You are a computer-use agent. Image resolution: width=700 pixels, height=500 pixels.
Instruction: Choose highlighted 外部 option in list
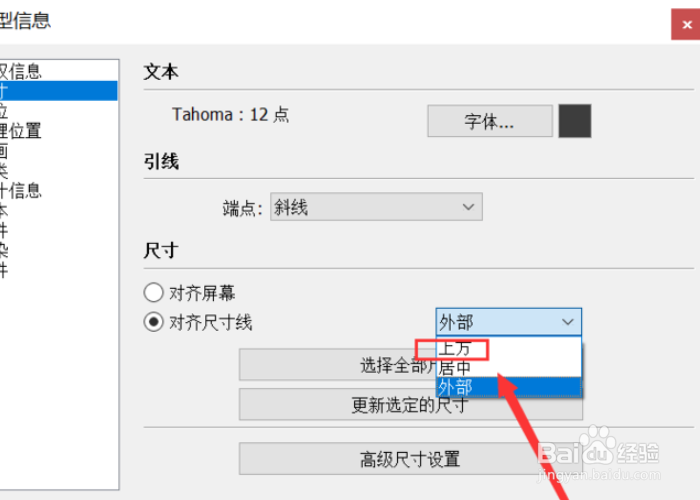[x=508, y=387]
